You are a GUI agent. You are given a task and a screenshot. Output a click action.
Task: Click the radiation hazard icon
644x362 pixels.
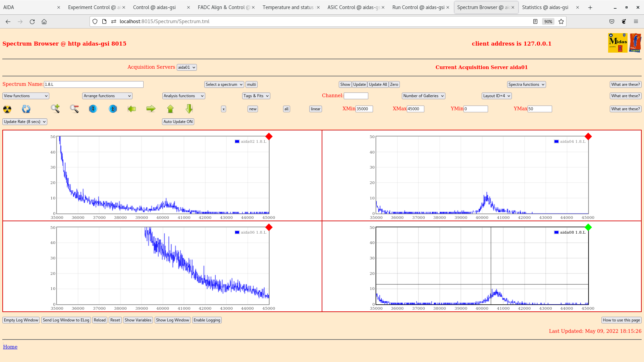click(7, 109)
